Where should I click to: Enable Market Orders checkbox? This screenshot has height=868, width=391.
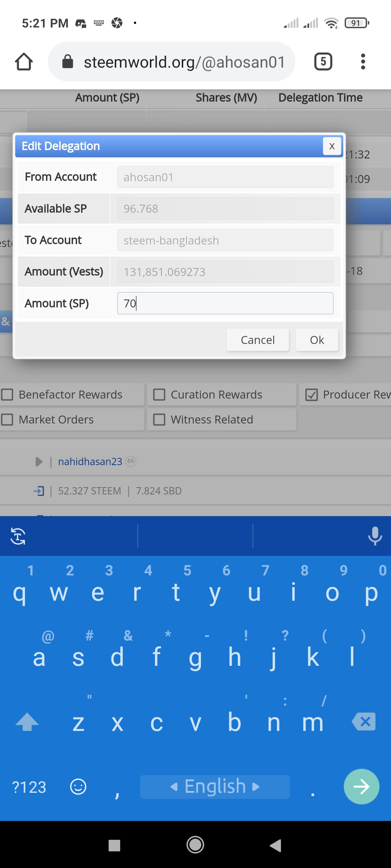[7, 420]
